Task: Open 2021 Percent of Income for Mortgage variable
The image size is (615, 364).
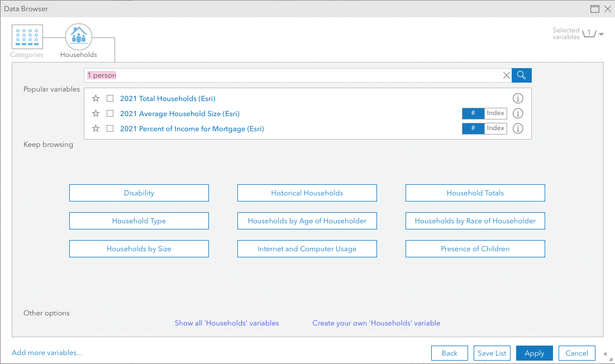Action: point(192,129)
